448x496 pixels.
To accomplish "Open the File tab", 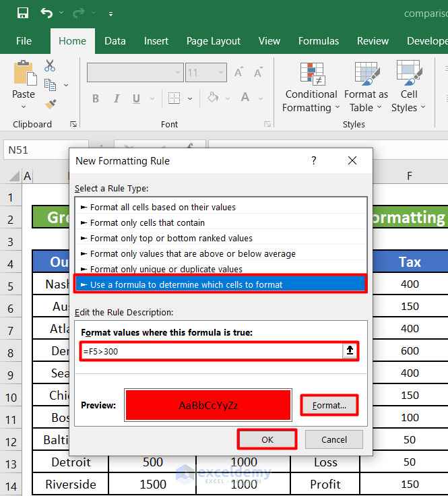I will pyautogui.click(x=24, y=41).
